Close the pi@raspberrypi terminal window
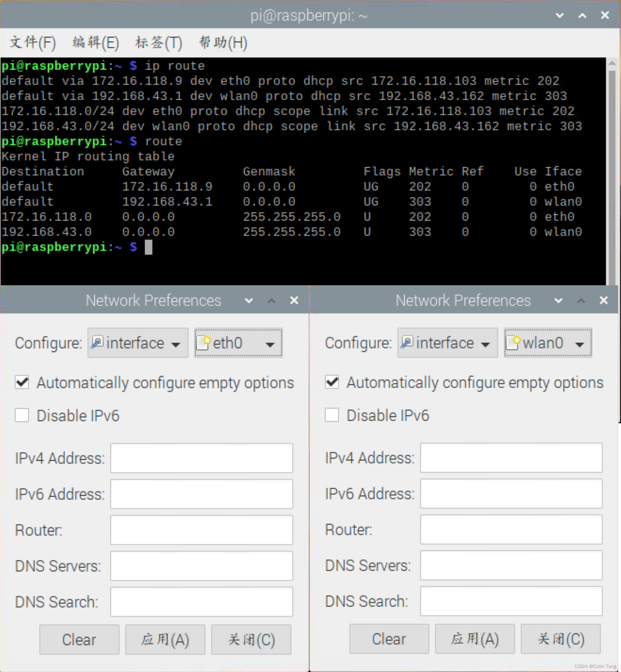The width and height of the screenshot is (621, 672). [x=605, y=15]
